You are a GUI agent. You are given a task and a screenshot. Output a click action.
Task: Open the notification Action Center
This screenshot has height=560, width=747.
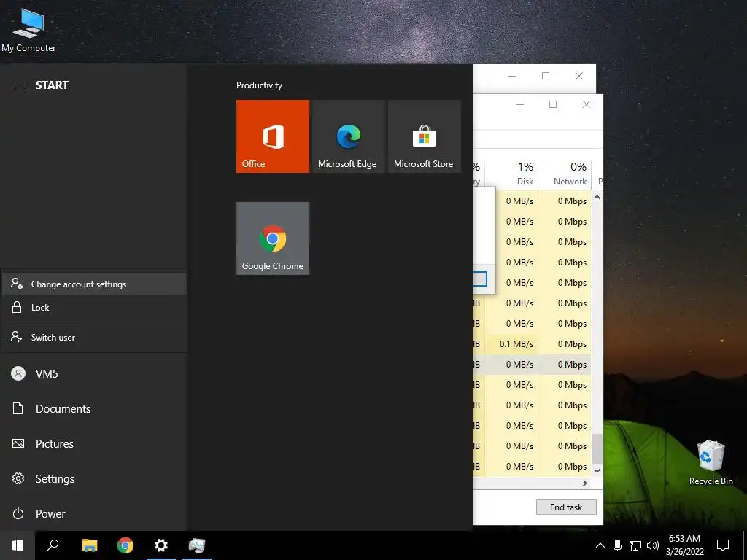[x=723, y=545]
